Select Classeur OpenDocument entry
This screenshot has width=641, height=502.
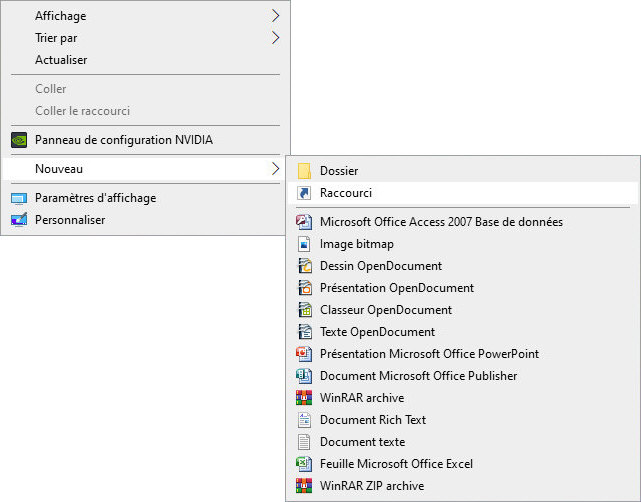point(385,310)
